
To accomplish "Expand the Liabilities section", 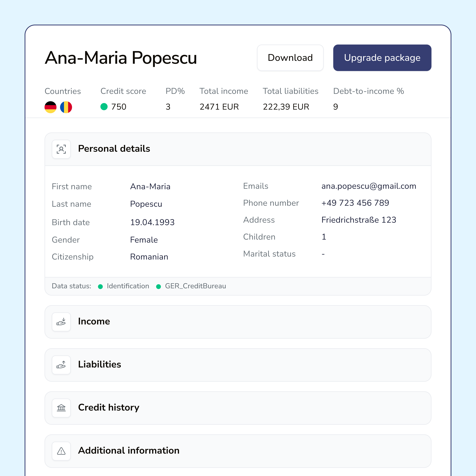I will pos(238,365).
